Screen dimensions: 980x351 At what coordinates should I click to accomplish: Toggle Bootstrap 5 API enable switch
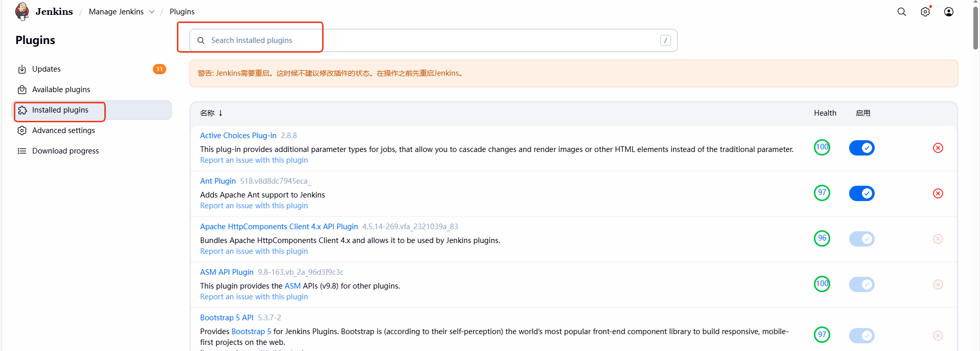862,336
